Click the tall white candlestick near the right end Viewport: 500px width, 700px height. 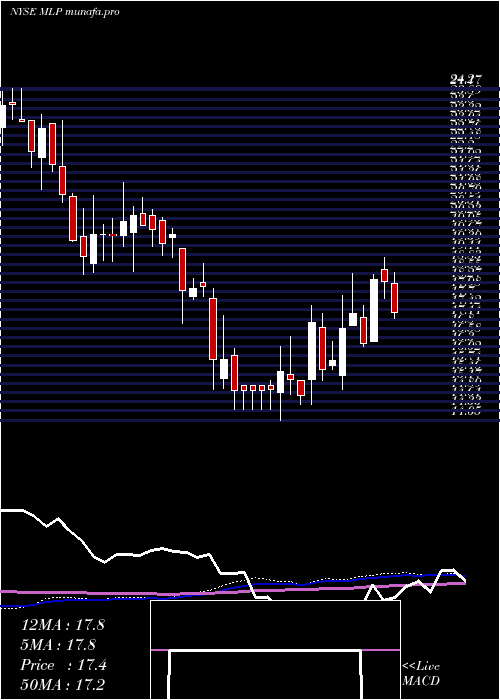pyautogui.click(x=374, y=311)
